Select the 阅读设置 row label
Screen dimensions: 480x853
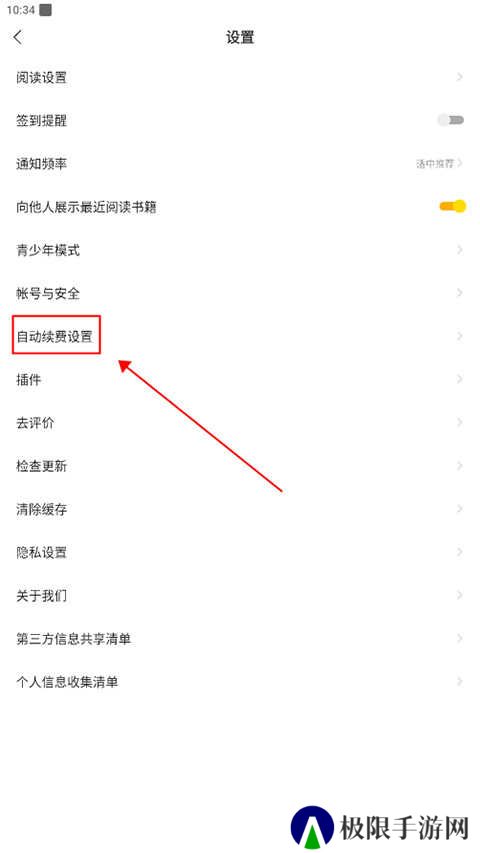[x=41, y=77]
